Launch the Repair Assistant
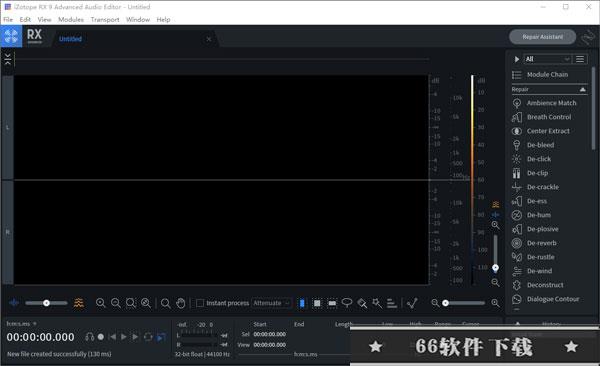This screenshot has width=600, height=366. [x=543, y=37]
